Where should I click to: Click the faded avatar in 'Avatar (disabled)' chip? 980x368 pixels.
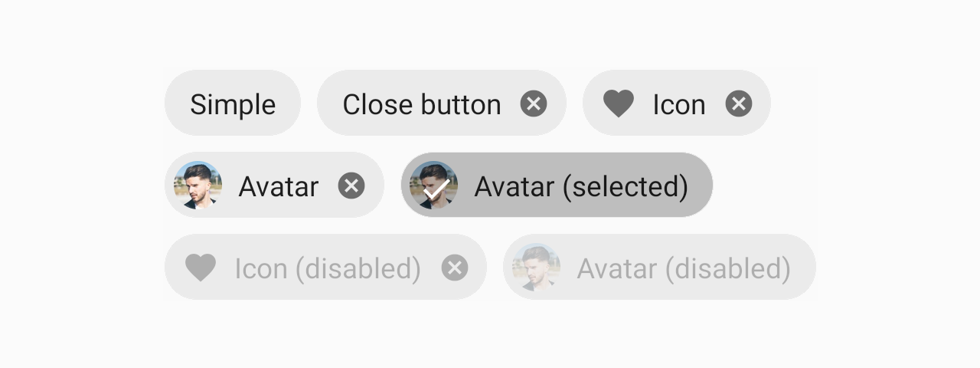coord(537,268)
